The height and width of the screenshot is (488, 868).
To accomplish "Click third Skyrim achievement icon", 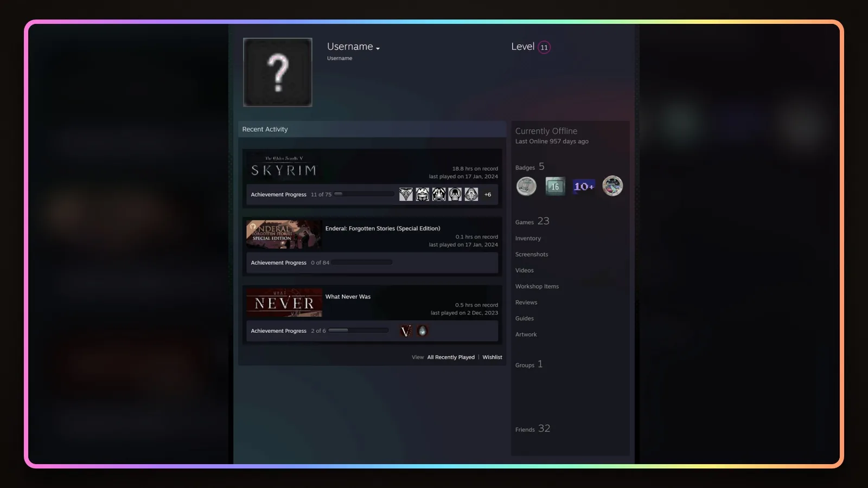I will coord(438,194).
